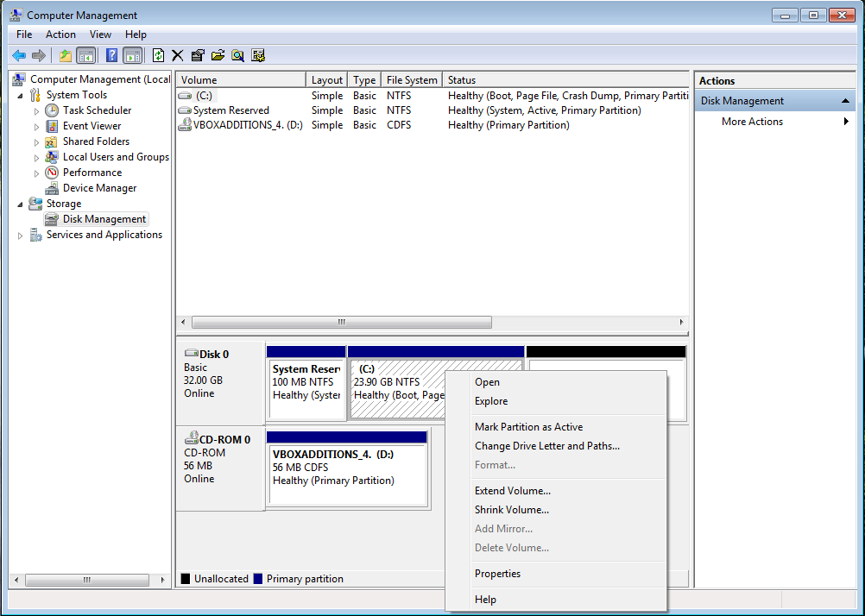Click the System Tools icon in the tree
The width and height of the screenshot is (865, 616).
pos(35,95)
